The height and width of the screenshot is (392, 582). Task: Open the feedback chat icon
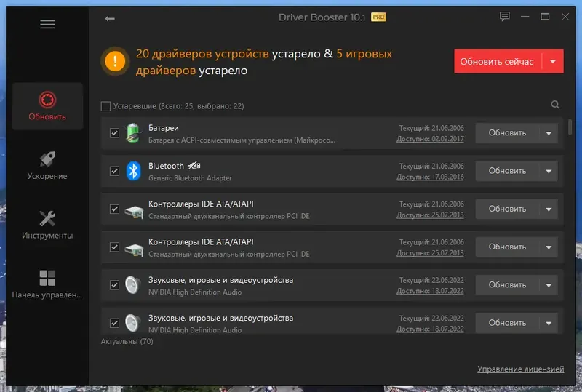tap(504, 16)
